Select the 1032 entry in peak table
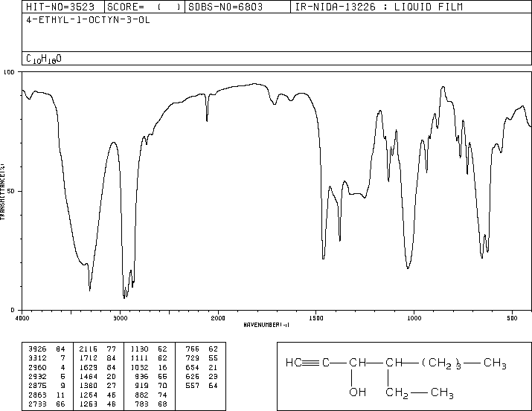 (x=149, y=368)
